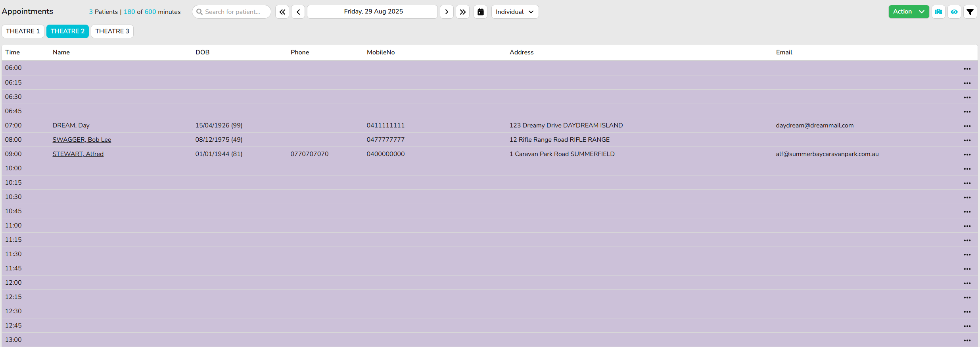Switch to the THEATRE 1 tab
Viewport: 980px width, 347px height.
(x=23, y=31)
